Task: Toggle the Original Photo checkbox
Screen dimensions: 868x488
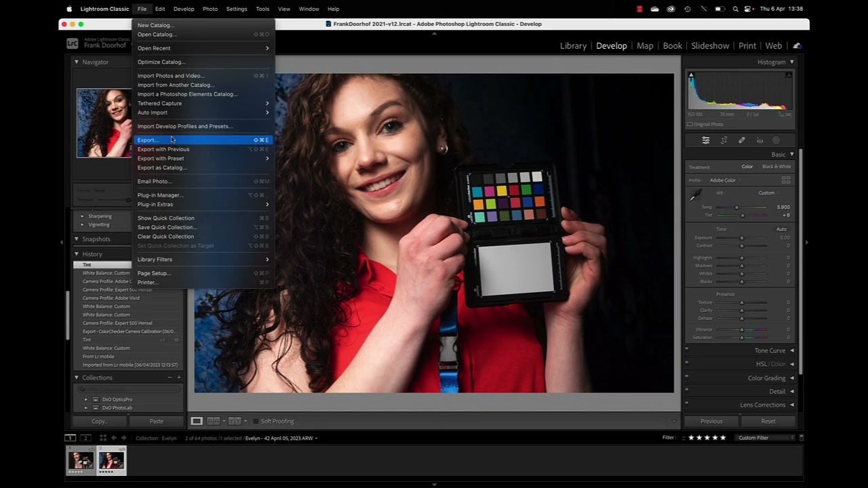Action: click(690, 124)
